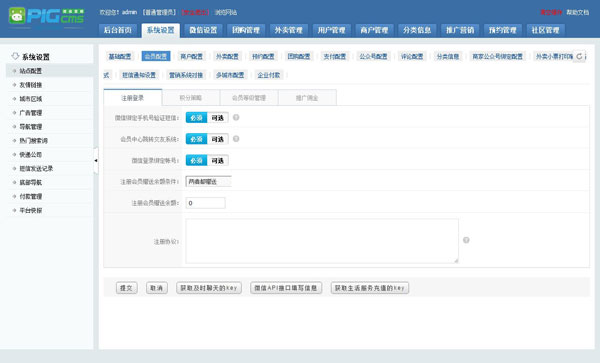Select 必须 for 微信登录绑定帐号
The width and height of the screenshot is (600, 363).
pyautogui.click(x=196, y=161)
